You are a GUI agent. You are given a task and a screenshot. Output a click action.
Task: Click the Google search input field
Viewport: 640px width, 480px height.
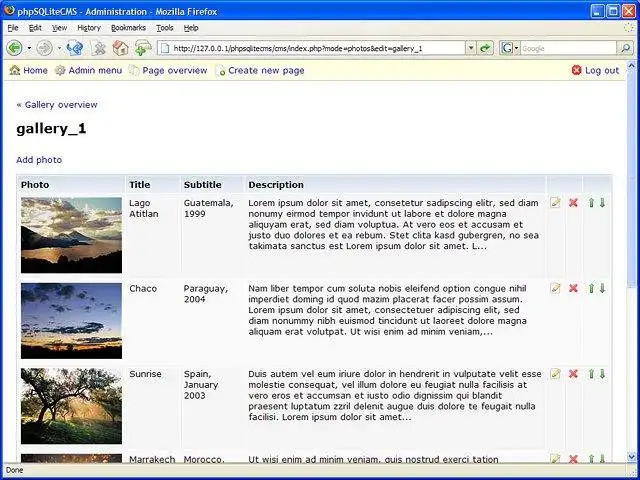(568, 48)
